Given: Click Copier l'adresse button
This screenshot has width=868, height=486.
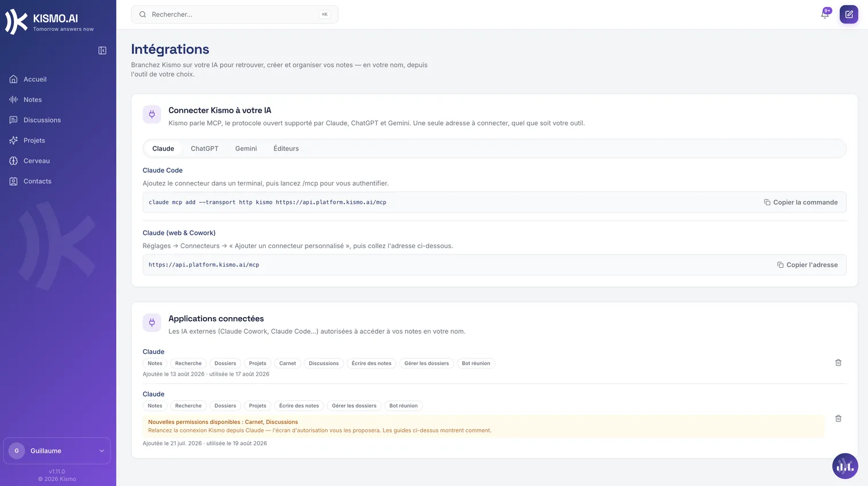Looking at the screenshot, I should click(x=807, y=265).
